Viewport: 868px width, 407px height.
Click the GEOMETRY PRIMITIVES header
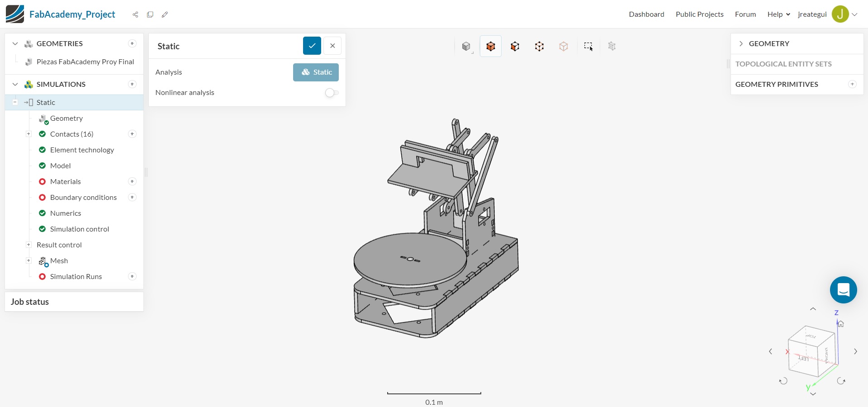tap(777, 84)
